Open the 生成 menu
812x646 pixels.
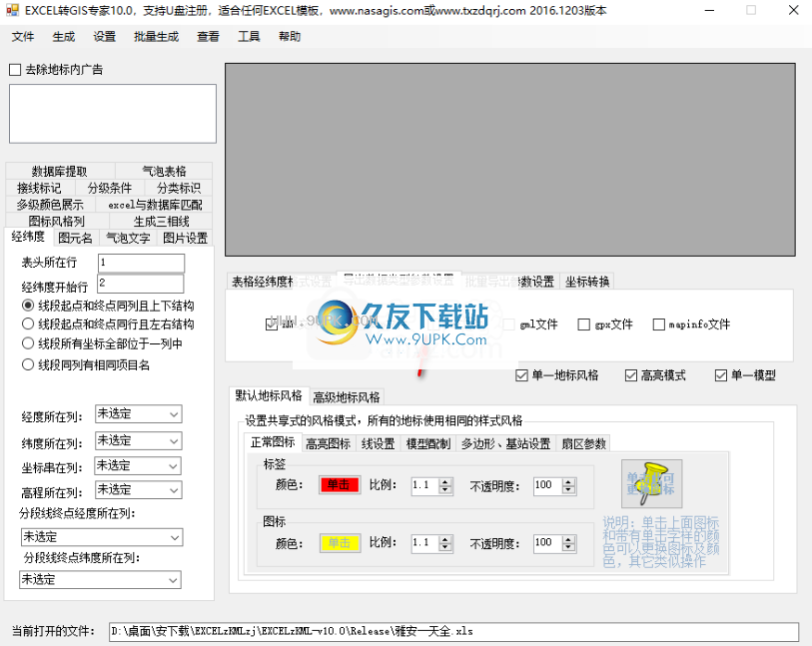(64, 37)
